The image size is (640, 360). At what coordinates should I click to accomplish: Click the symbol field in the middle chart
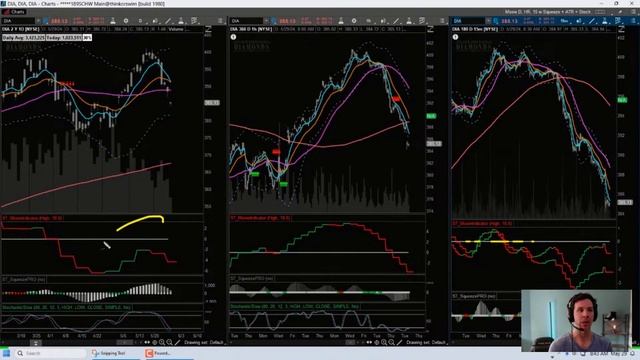(x=246, y=21)
